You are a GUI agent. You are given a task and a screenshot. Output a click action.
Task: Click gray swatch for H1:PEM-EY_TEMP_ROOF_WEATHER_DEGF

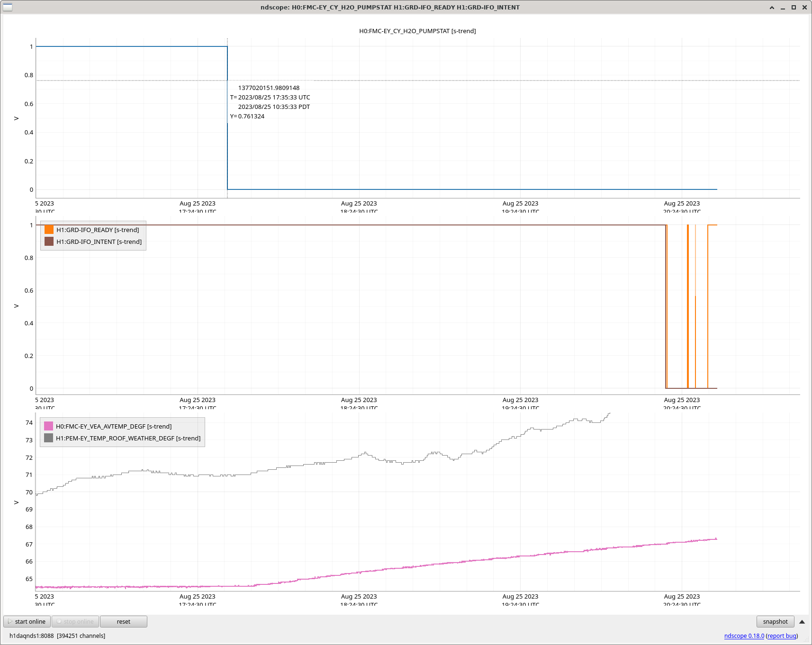48,438
